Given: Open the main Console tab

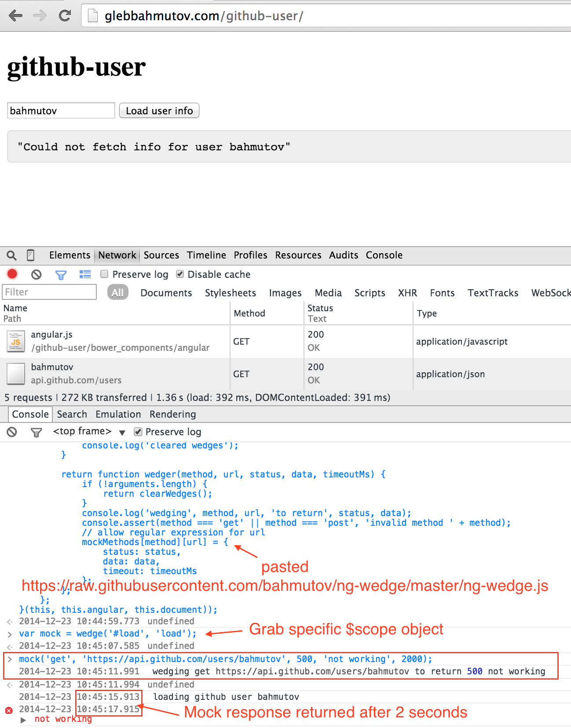Looking at the screenshot, I should (384, 255).
